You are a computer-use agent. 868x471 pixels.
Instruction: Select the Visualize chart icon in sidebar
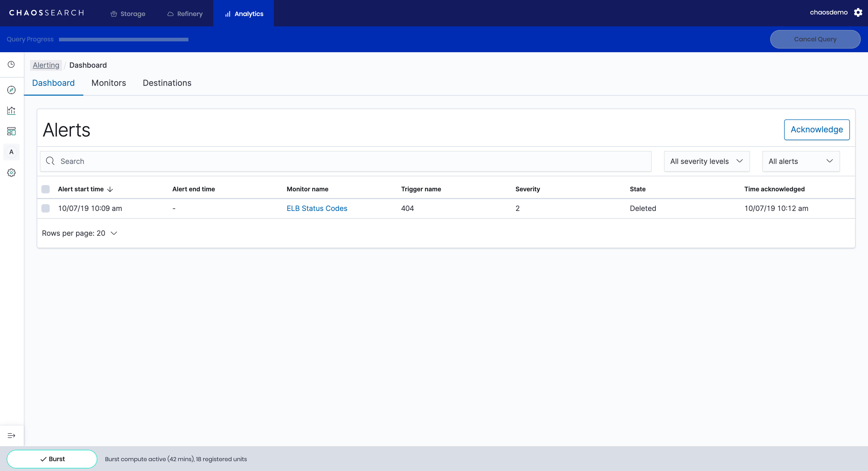click(x=11, y=110)
